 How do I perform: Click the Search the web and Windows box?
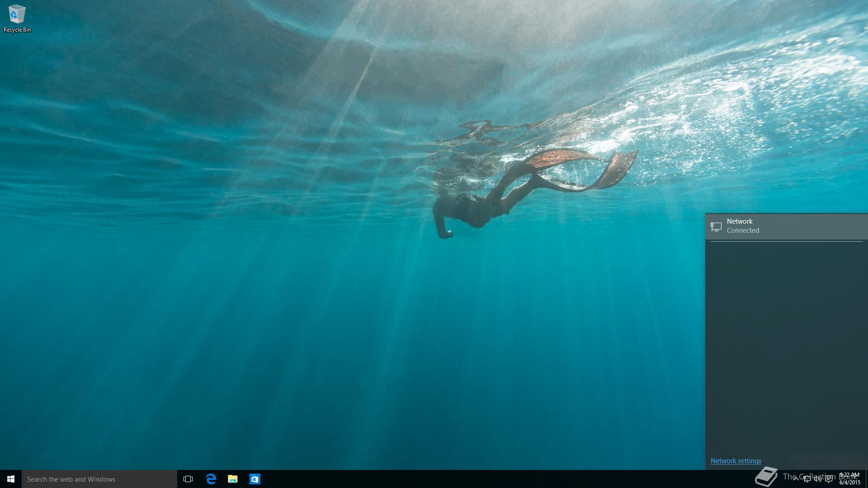tap(99, 479)
